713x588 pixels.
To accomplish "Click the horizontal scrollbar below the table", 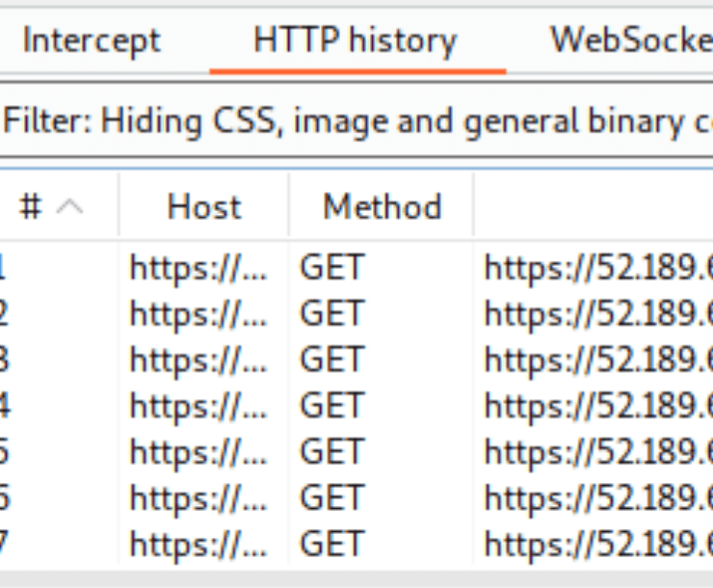I will [x=356, y=577].
